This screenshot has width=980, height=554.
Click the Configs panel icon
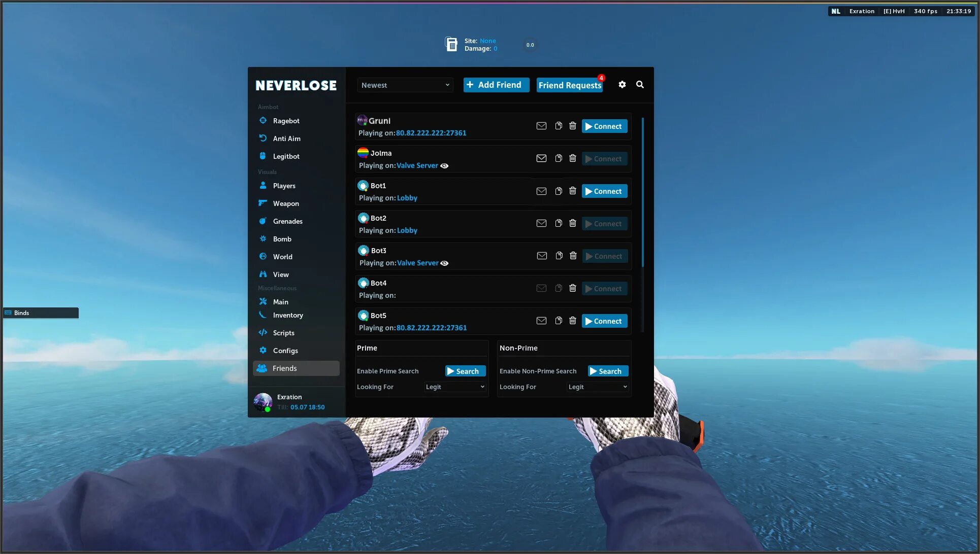(x=263, y=350)
